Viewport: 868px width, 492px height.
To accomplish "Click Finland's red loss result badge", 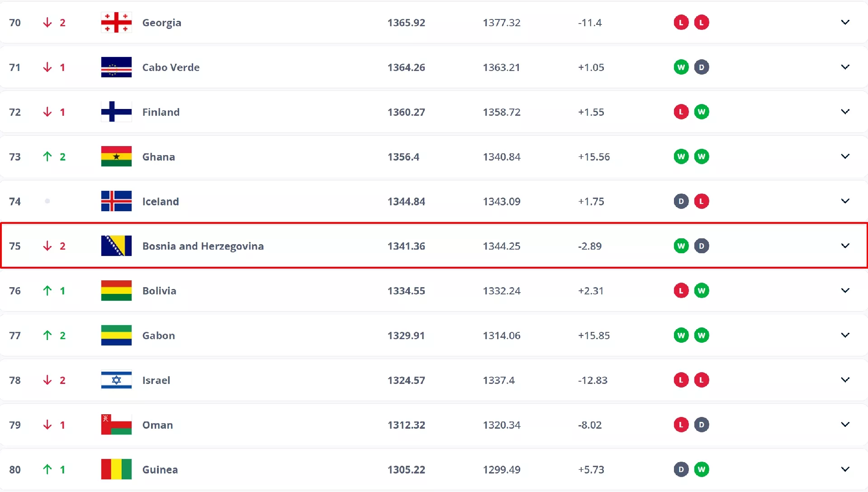I will coord(681,112).
